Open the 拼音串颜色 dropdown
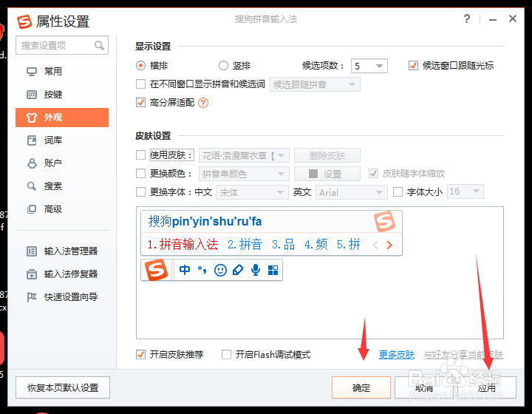 (x=244, y=174)
